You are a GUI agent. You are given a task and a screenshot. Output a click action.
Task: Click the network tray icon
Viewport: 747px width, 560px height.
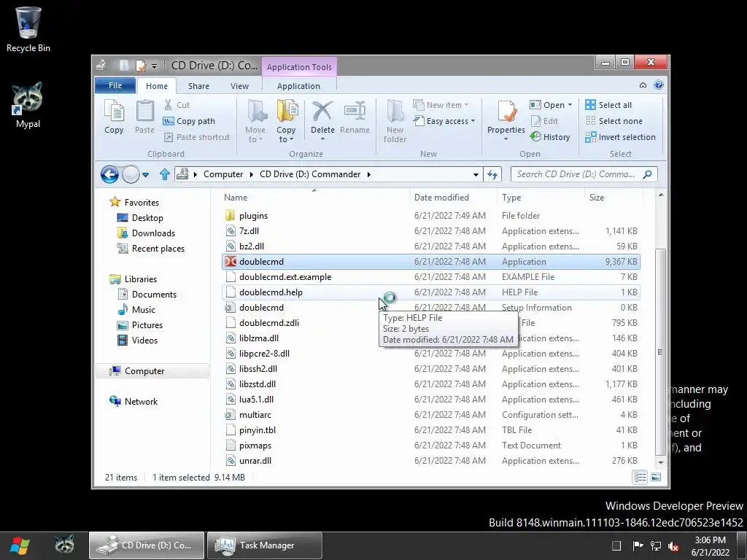[x=656, y=545]
